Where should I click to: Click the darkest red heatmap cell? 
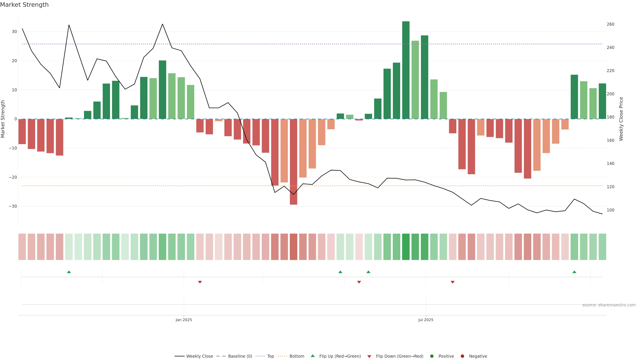click(x=293, y=247)
